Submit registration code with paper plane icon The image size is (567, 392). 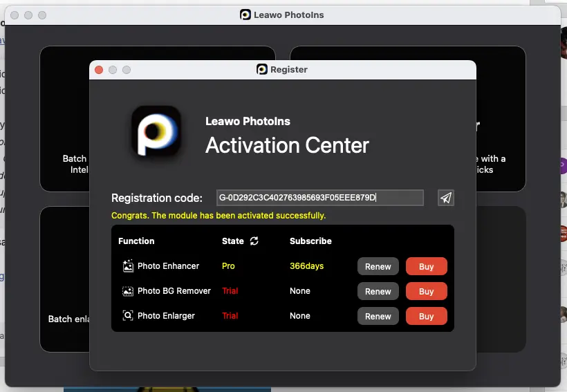445,198
